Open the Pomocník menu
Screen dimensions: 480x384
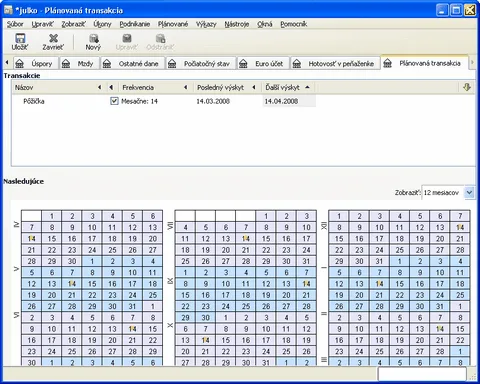coord(294,24)
